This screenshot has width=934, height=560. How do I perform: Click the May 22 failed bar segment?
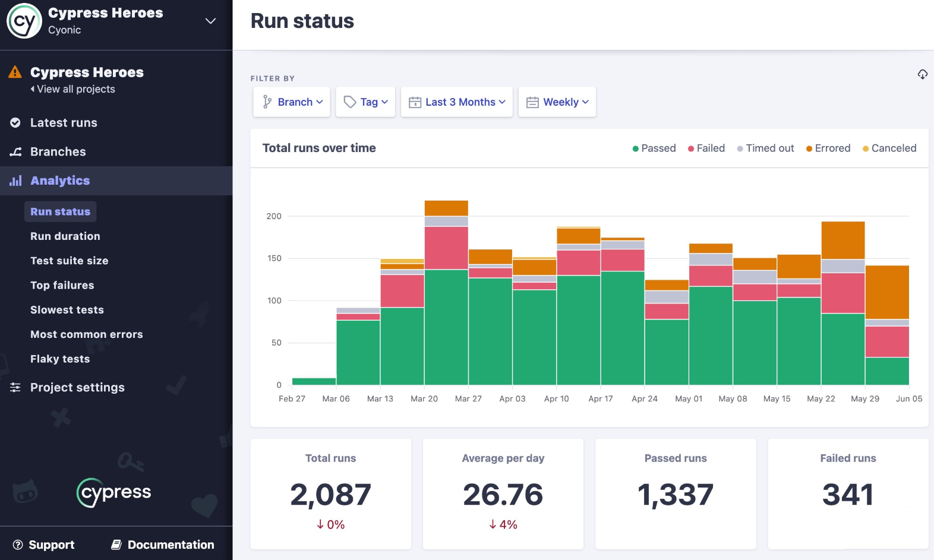click(x=843, y=293)
